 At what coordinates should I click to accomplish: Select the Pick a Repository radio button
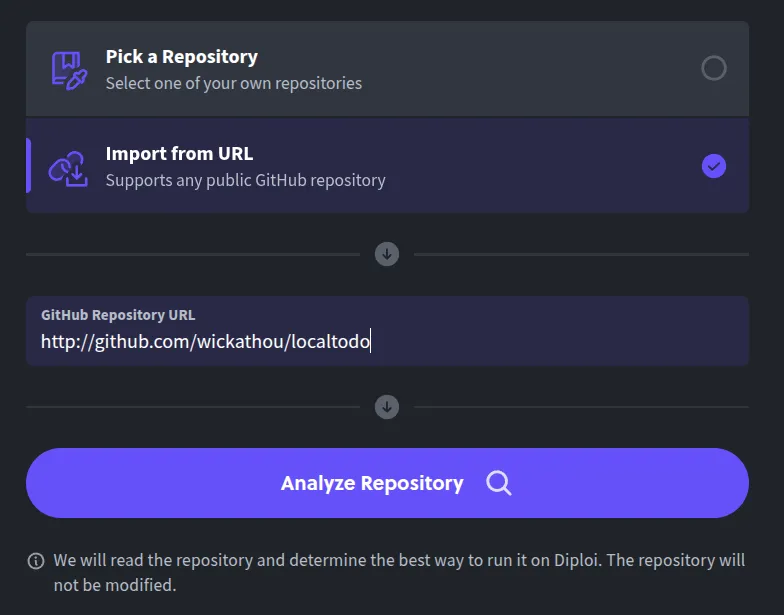coord(714,68)
